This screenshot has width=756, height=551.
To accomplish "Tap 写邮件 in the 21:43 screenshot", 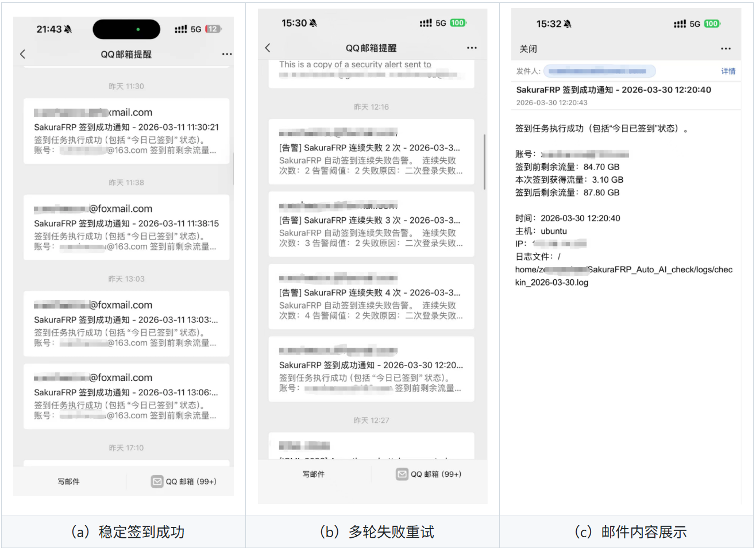I will [68, 481].
